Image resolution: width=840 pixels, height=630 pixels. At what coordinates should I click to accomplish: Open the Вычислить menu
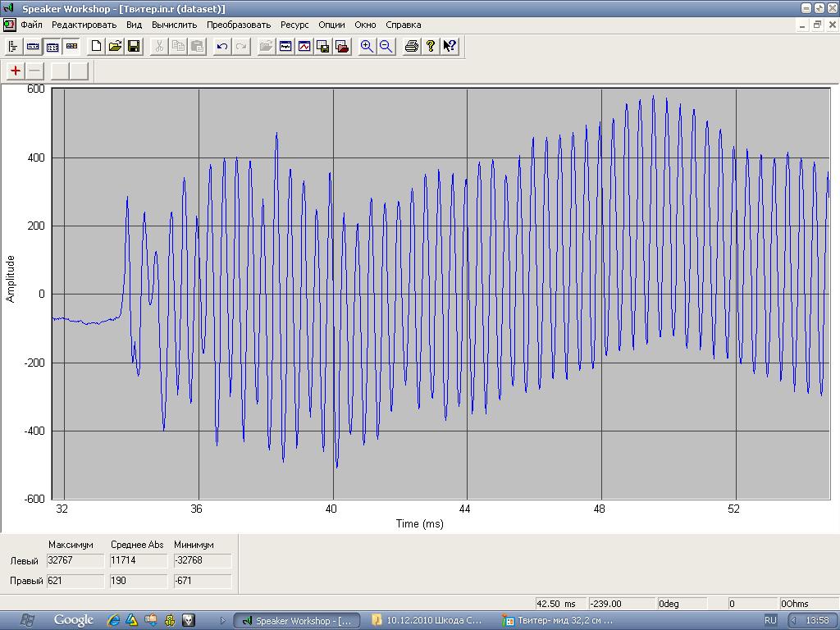(x=174, y=25)
